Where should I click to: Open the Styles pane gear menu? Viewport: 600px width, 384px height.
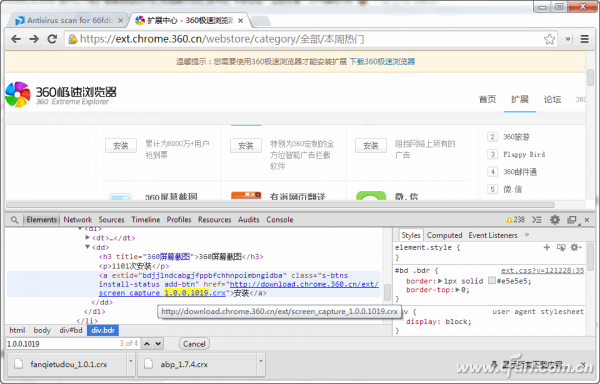[x=576, y=248]
